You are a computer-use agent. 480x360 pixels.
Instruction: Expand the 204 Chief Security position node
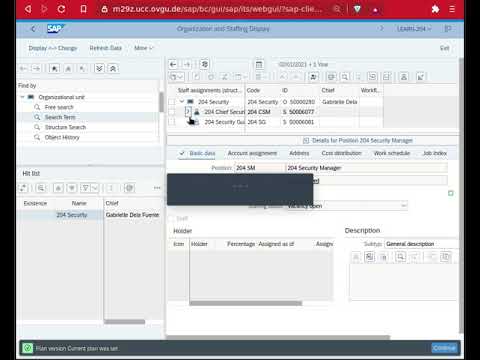[188, 112]
